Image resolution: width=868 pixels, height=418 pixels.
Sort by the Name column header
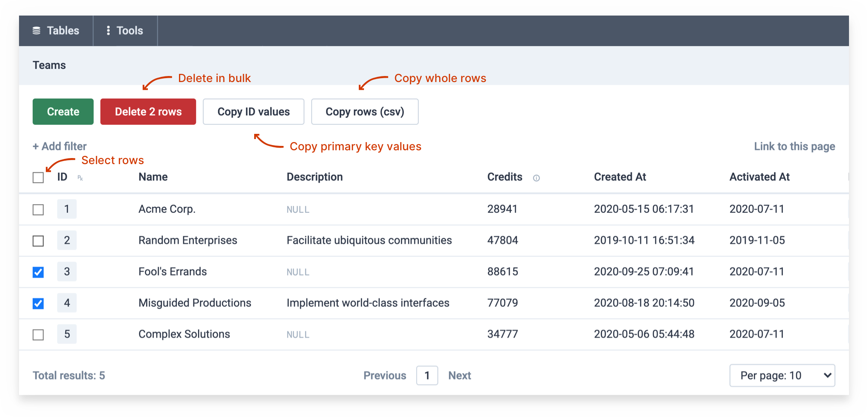tap(153, 177)
